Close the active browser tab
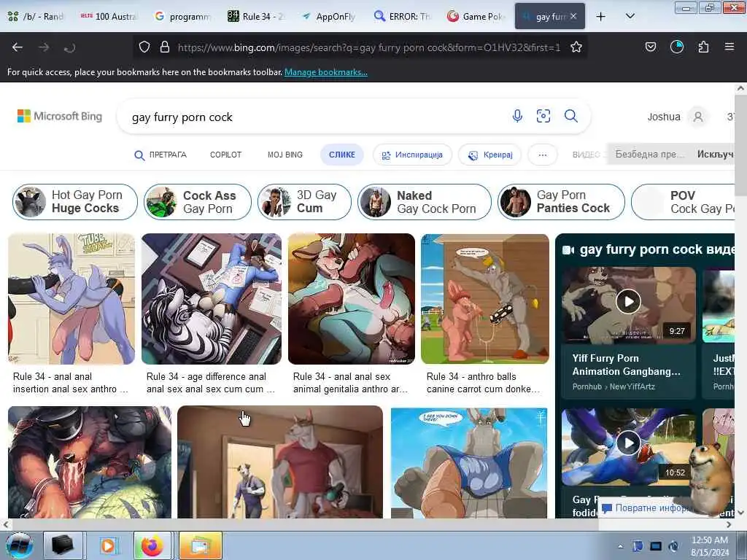Screen dimensions: 747x560 [x=573, y=16]
